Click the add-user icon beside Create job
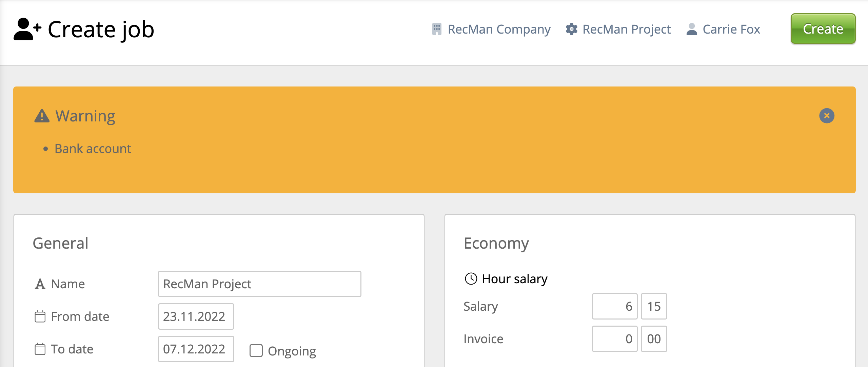 click(x=27, y=29)
